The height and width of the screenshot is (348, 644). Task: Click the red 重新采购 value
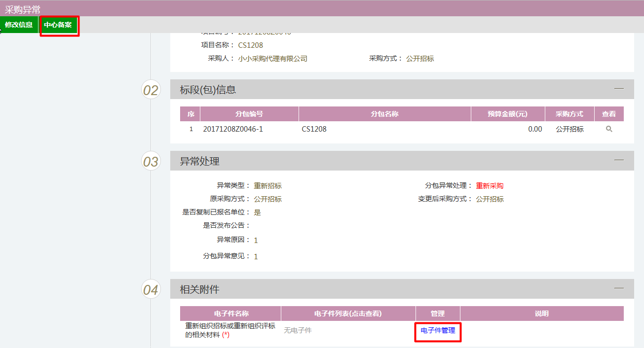pos(490,186)
